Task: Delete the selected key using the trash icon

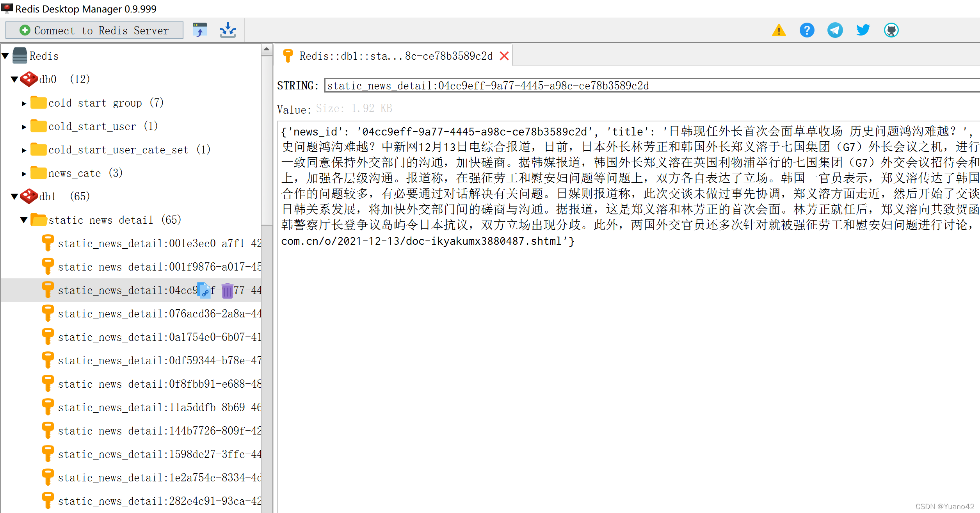Action: (228, 290)
